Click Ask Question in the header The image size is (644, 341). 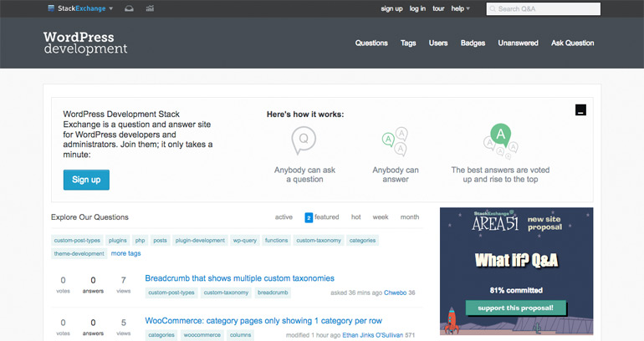coord(573,43)
